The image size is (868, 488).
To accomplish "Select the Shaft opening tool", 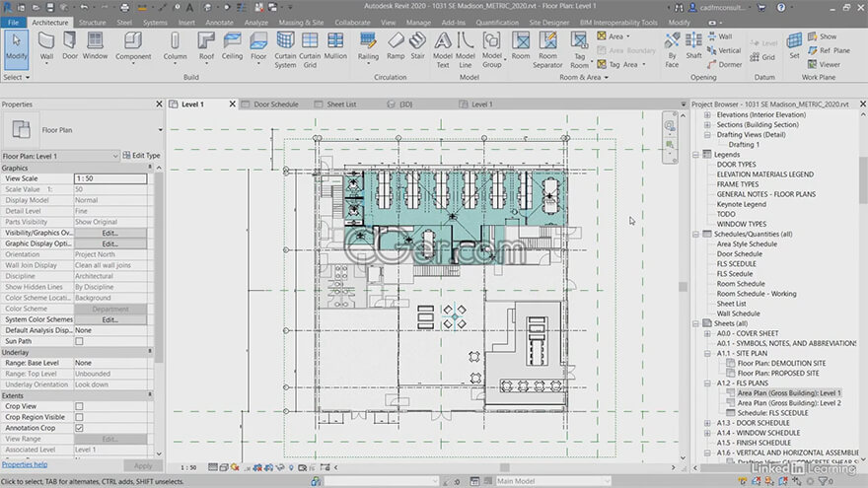I will 693,46.
